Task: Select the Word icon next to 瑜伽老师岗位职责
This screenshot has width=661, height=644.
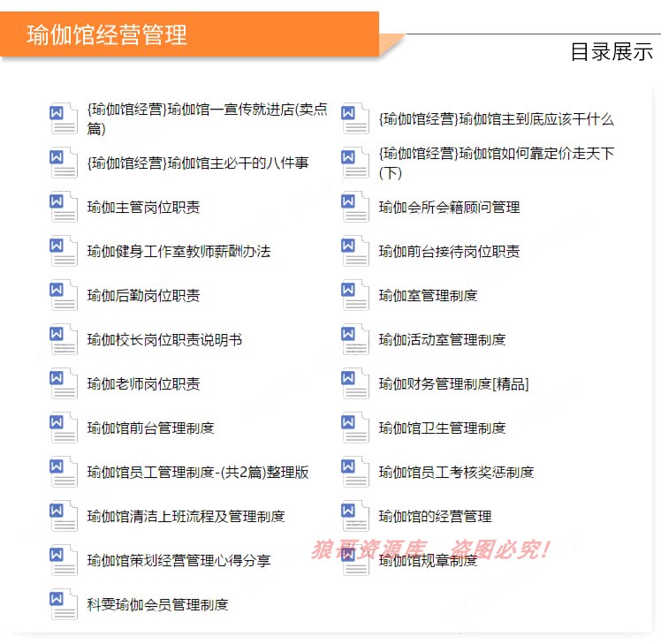Action: (64, 384)
